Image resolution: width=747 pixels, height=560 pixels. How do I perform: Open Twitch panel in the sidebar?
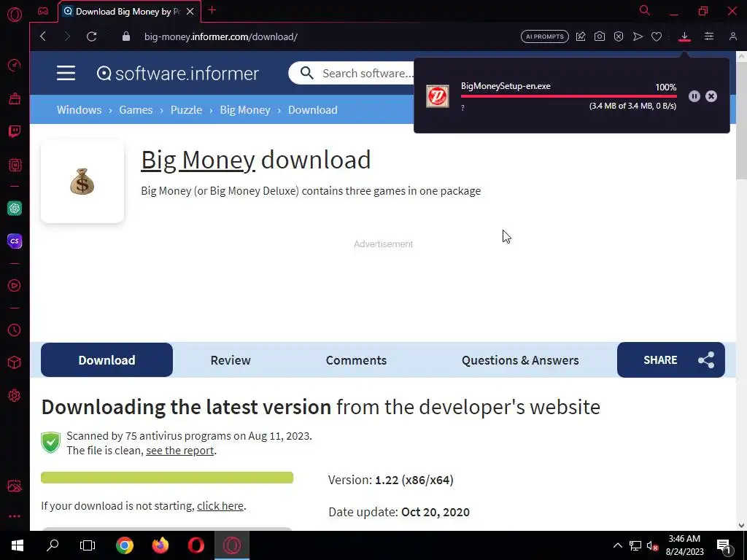point(15,131)
